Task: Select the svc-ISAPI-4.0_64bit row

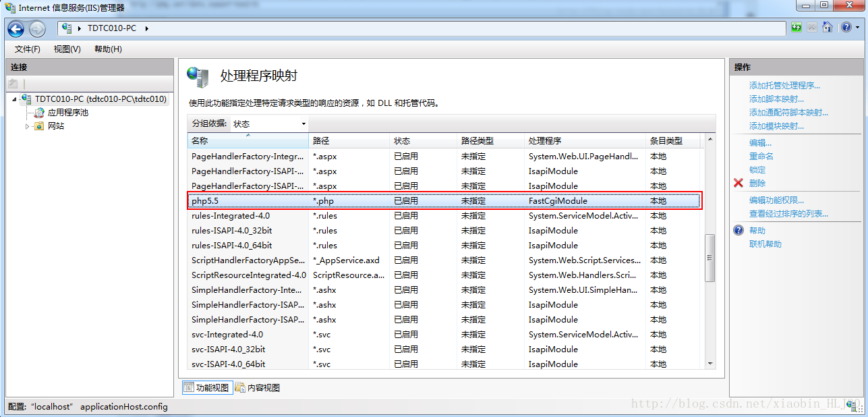Action: click(x=444, y=364)
